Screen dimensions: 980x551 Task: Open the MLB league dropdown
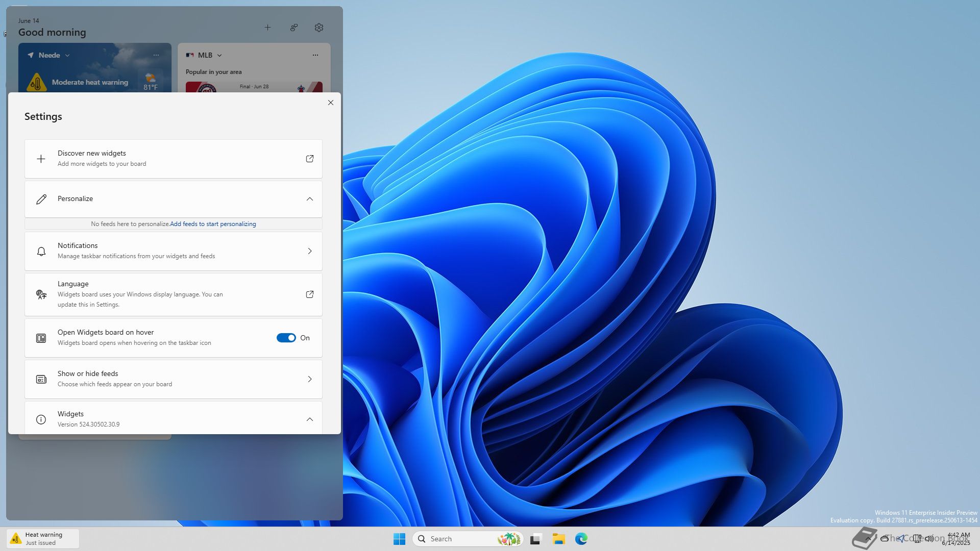point(219,55)
